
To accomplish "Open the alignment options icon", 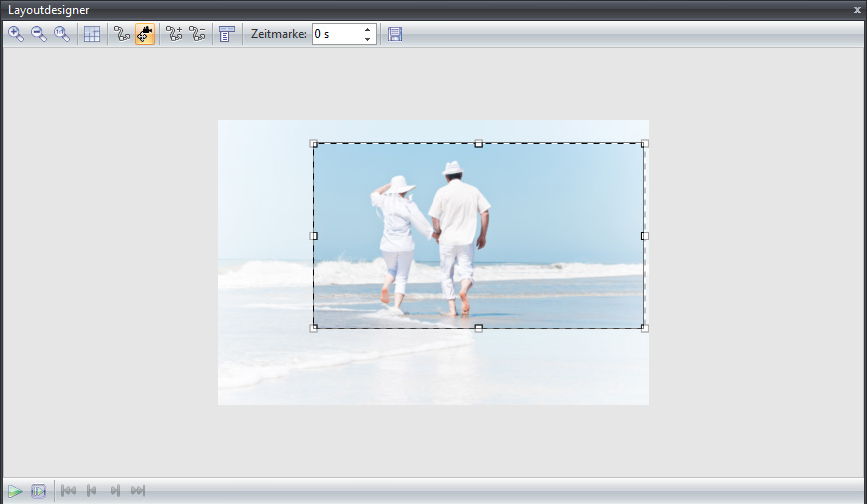I will click(x=227, y=34).
